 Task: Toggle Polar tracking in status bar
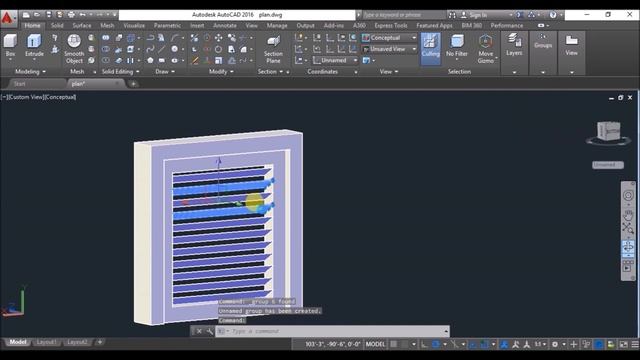435,344
